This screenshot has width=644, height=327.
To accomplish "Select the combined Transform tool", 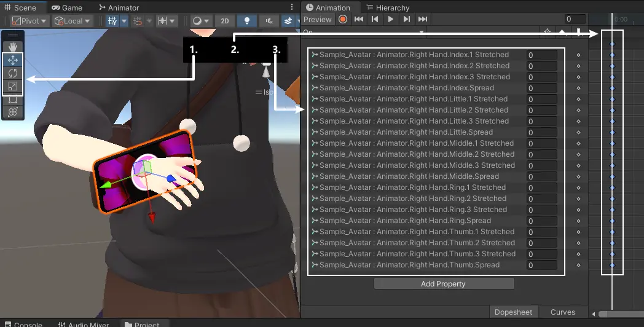I will tap(13, 112).
